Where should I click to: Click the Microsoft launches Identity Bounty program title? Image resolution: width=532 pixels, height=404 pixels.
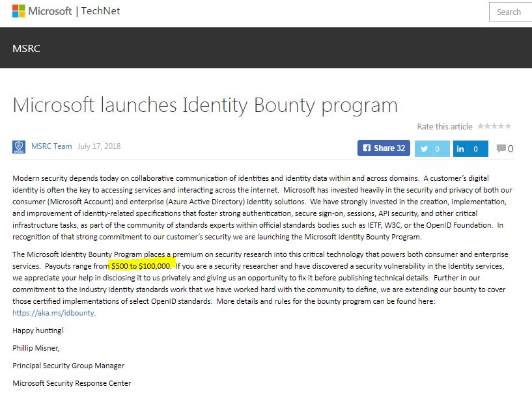(204, 105)
